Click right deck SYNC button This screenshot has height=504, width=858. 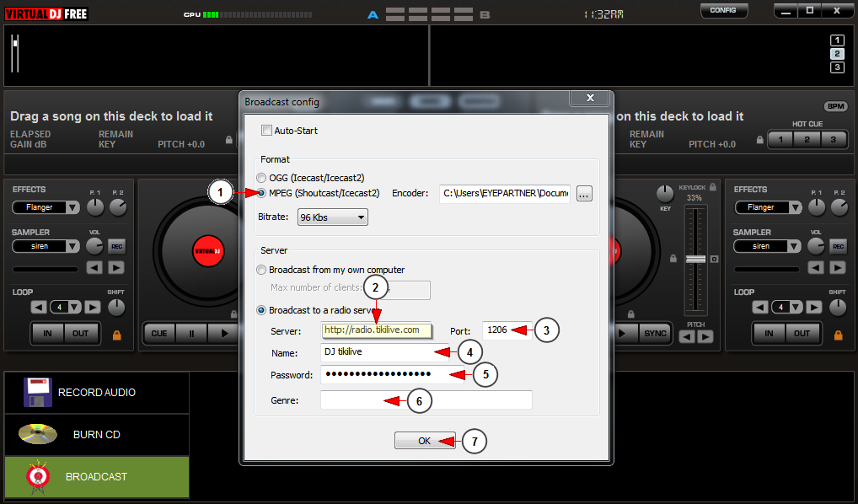(x=655, y=333)
